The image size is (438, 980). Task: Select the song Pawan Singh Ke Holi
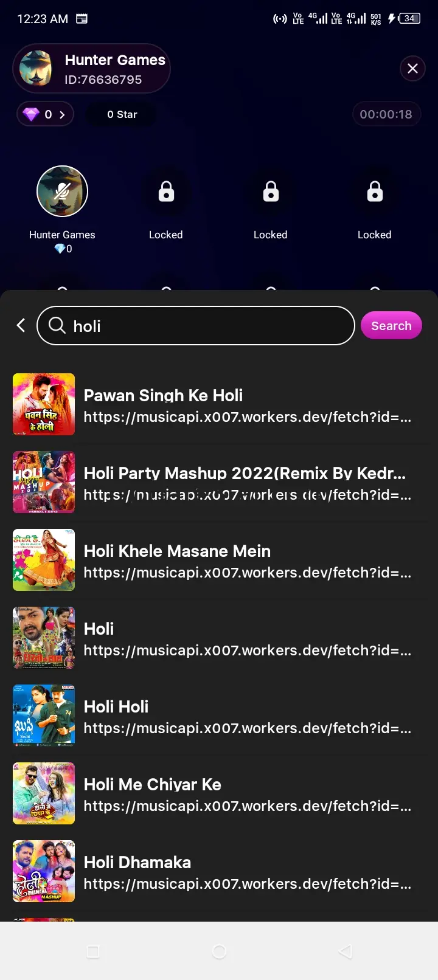[x=163, y=396]
